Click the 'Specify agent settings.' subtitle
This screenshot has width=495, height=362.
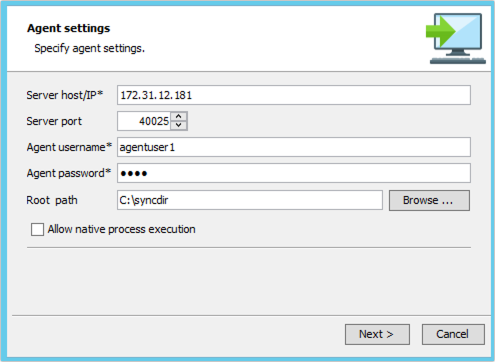(x=90, y=48)
